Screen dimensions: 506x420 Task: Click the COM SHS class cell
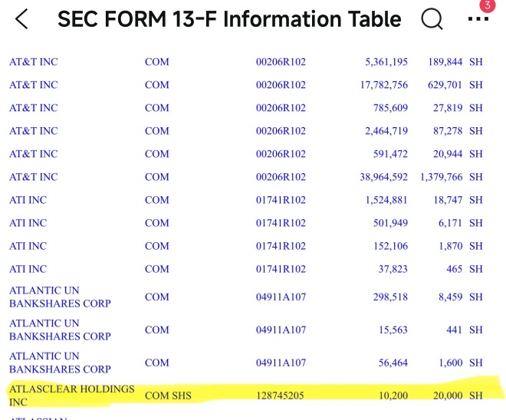click(168, 395)
